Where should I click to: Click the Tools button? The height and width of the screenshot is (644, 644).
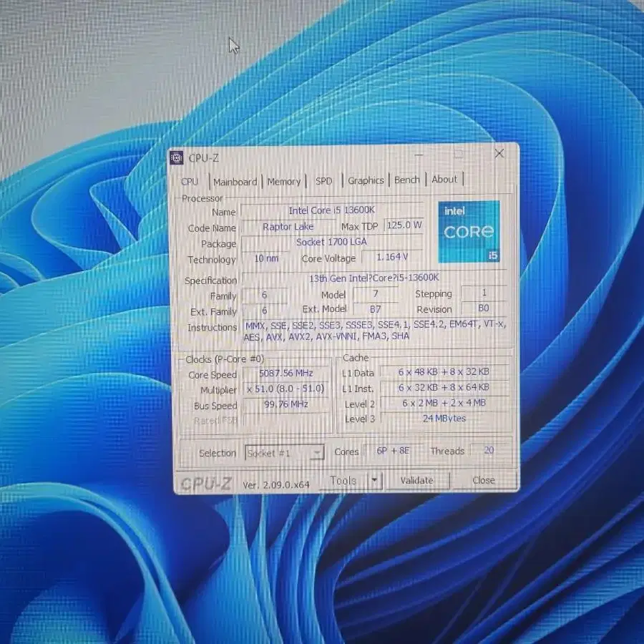click(343, 480)
